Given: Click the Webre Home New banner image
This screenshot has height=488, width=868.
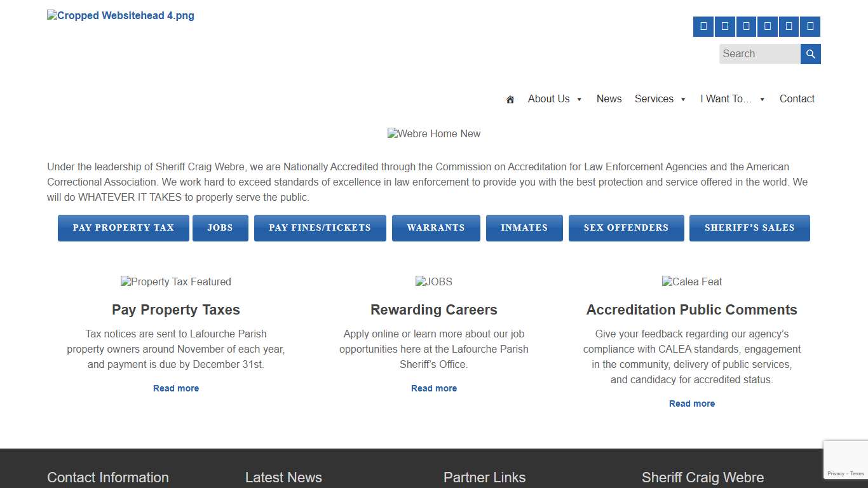Looking at the screenshot, I should click(x=434, y=133).
